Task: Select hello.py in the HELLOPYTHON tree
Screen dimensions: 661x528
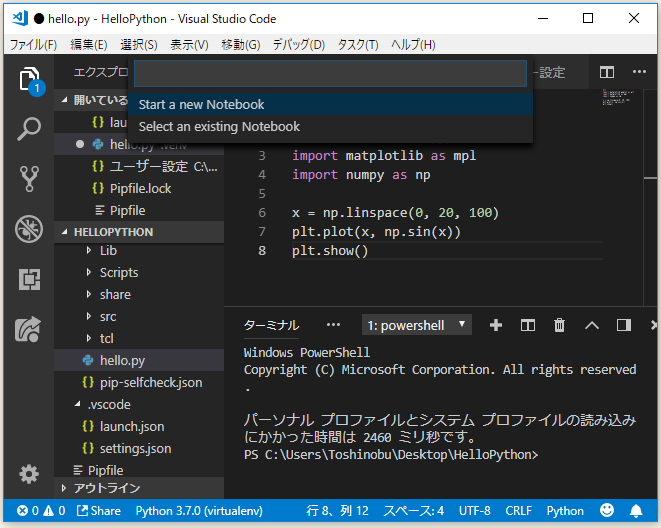Action: (139, 360)
